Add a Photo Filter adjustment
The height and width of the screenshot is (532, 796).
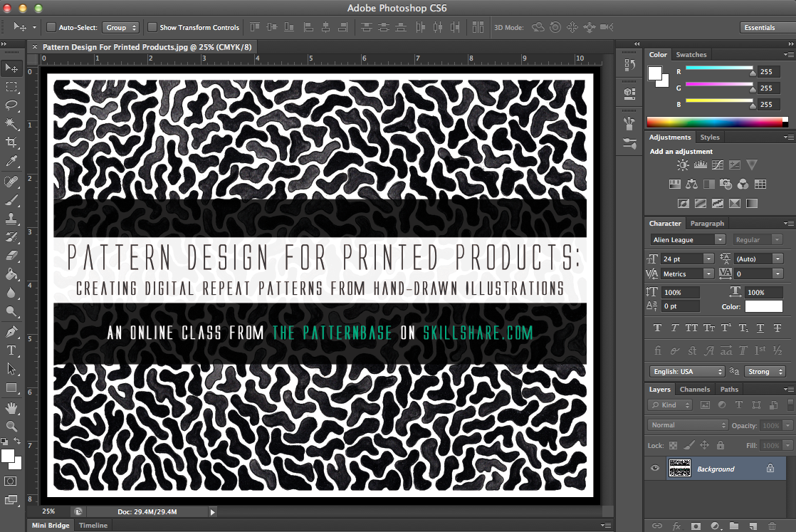(x=726, y=184)
